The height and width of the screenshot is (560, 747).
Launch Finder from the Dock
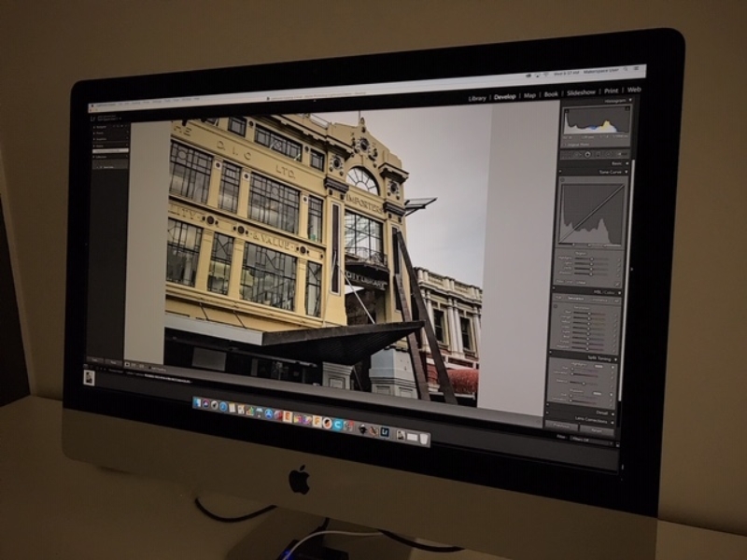(x=195, y=401)
